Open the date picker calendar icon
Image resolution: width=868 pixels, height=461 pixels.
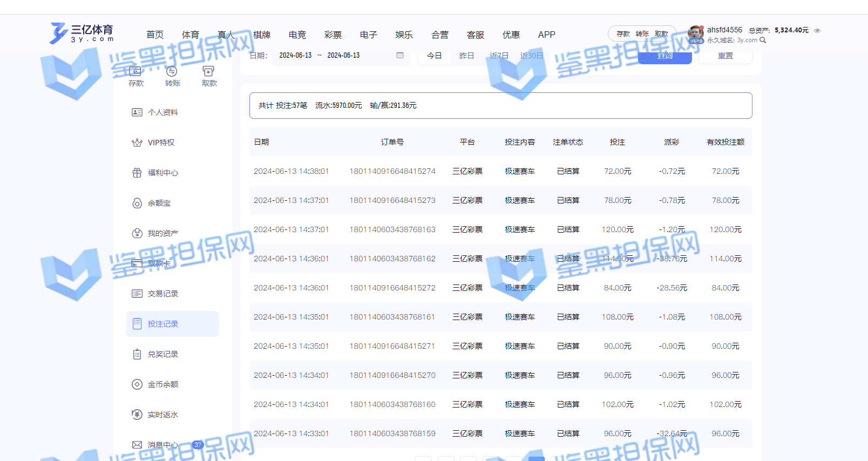click(400, 56)
